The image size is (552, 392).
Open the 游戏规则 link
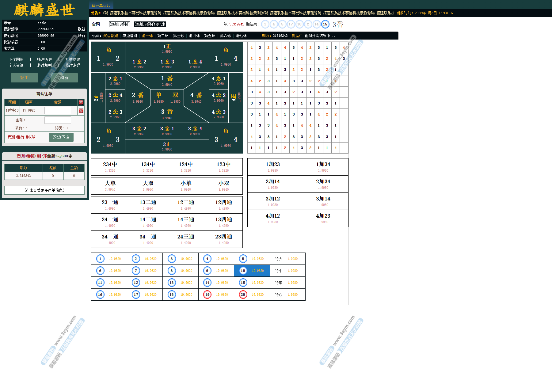point(44,65)
